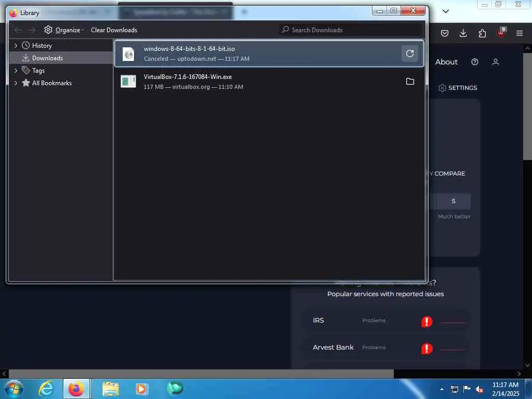Screen dimensions: 532x399
Task: Open the Arvest Bank problems row
Action: (x=385, y=348)
